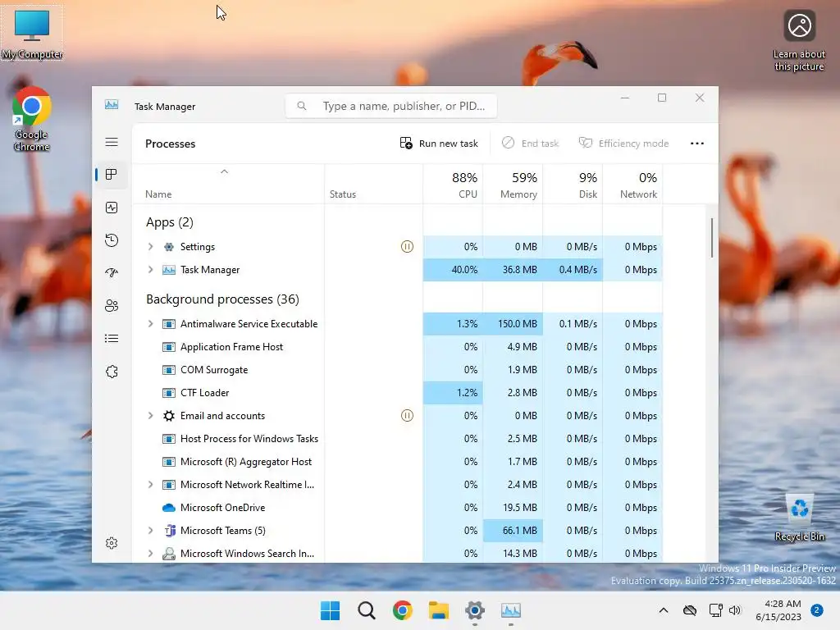
Task: Open the App history page in sidebar
Action: pyautogui.click(x=112, y=240)
